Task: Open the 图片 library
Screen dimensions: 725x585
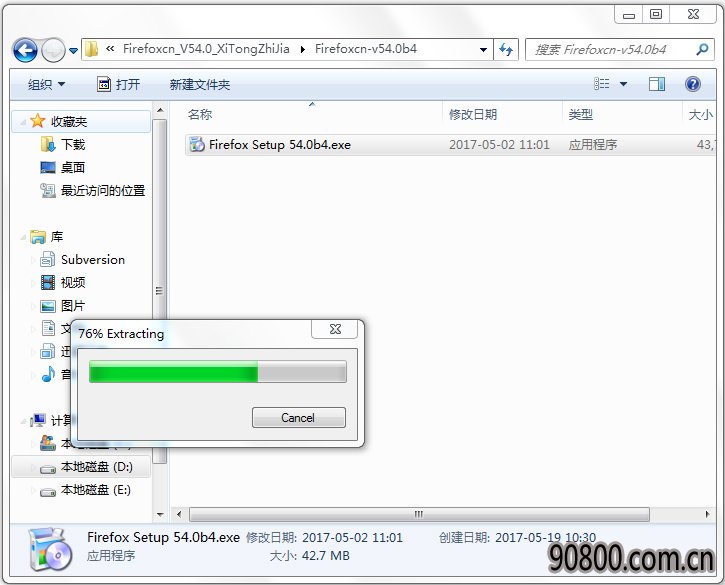Action: point(73,306)
